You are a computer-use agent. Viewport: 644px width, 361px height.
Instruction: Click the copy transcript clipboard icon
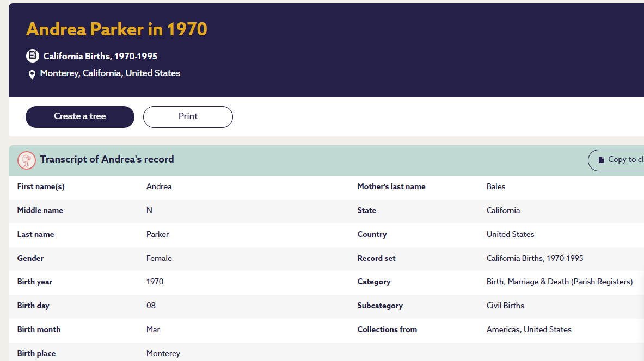[x=601, y=160]
